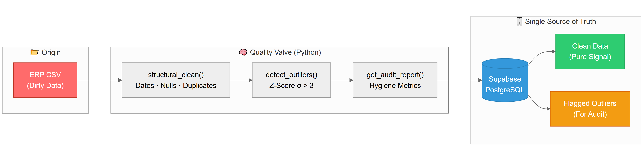This screenshot has width=644, height=166.
Task: Select the structural_clean() node
Action: [x=176, y=80]
